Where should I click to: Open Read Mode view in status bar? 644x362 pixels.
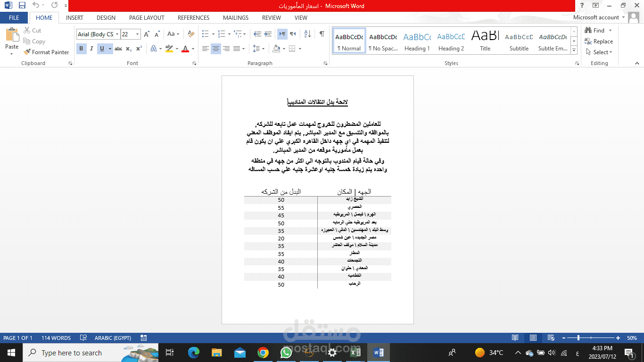(x=515, y=338)
